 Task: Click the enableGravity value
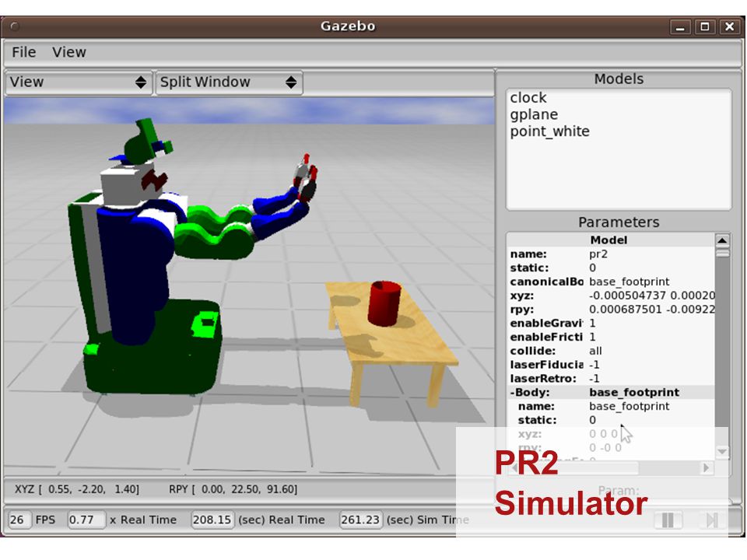coord(592,323)
